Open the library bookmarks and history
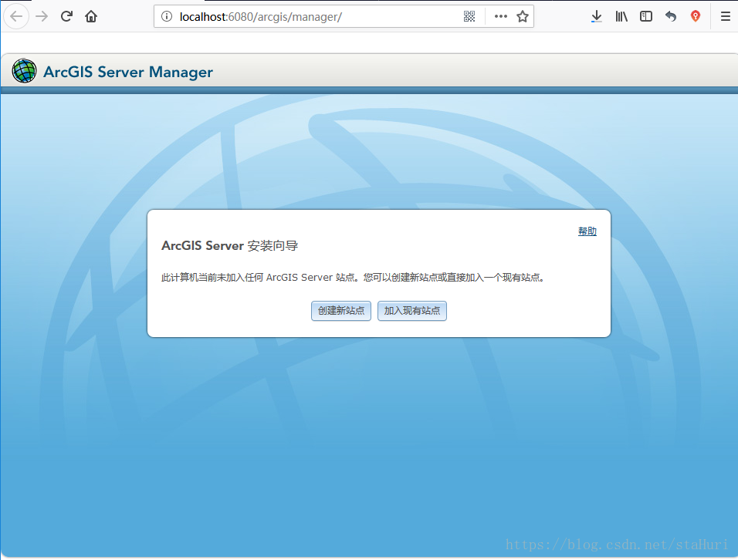The height and width of the screenshot is (560, 738). pos(621,16)
